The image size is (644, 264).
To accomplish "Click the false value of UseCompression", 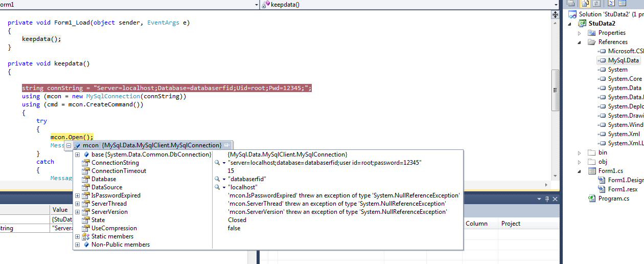I will (234, 228).
